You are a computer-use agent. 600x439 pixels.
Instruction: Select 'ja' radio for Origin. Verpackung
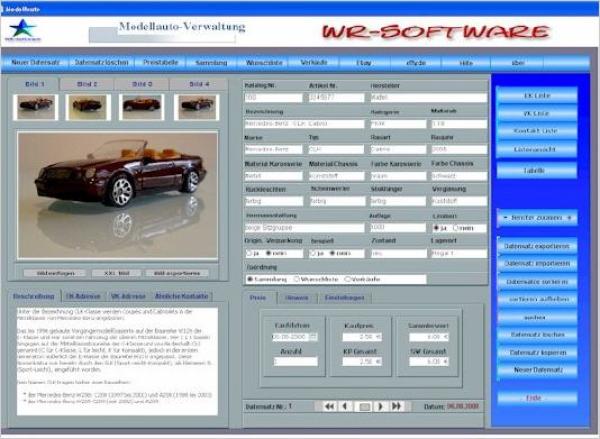[x=248, y=253]
